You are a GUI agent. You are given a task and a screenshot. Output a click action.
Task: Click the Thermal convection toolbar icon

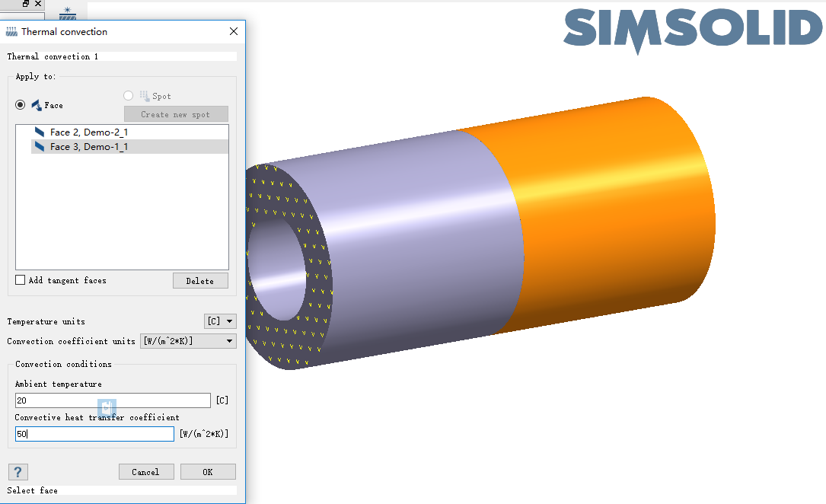(67, 12)
